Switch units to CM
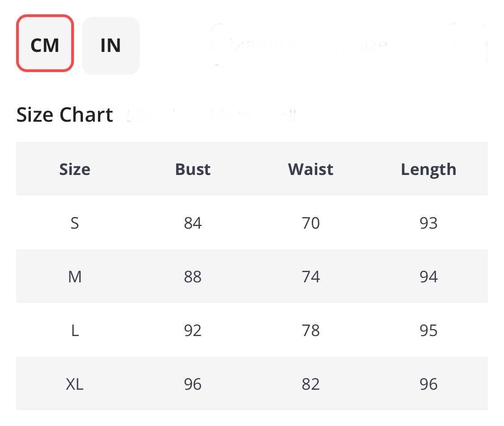This screenshot has width=504, height=426. point(45,44)
